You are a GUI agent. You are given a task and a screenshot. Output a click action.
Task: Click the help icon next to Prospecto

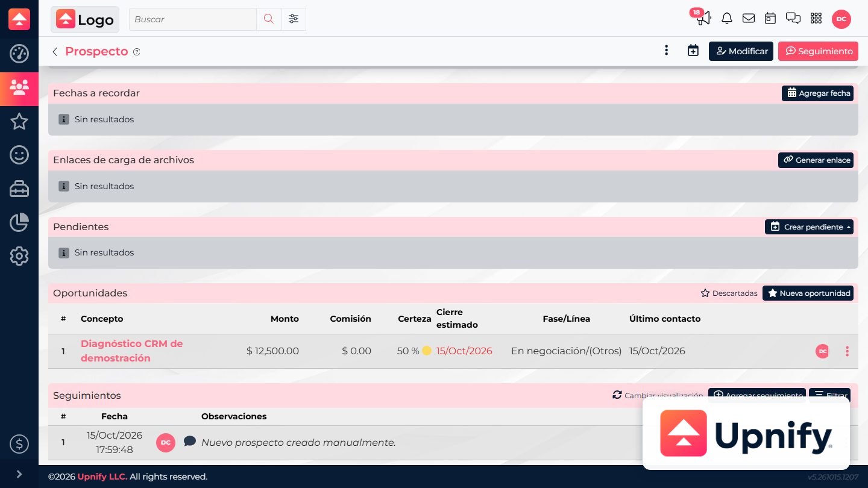click(x=137, y=52)
